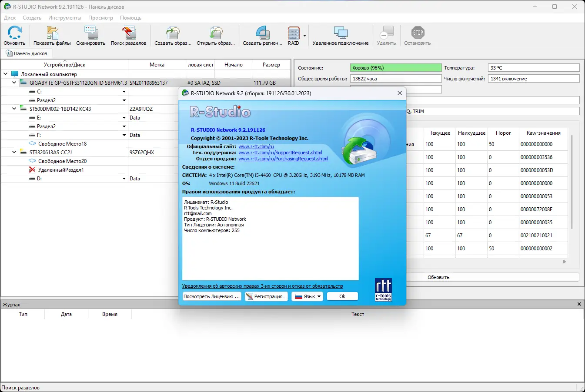Screen dimensions: 585x392
Task: Select the Сканировать toolbar icon
Action: [x=90, y=35]
